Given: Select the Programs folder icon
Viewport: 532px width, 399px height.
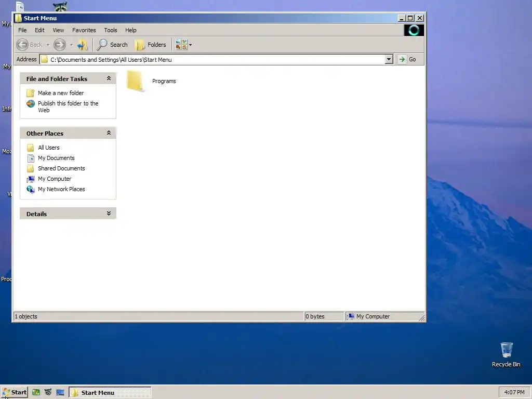Looking at the screenshot, I should coord(135,81).
